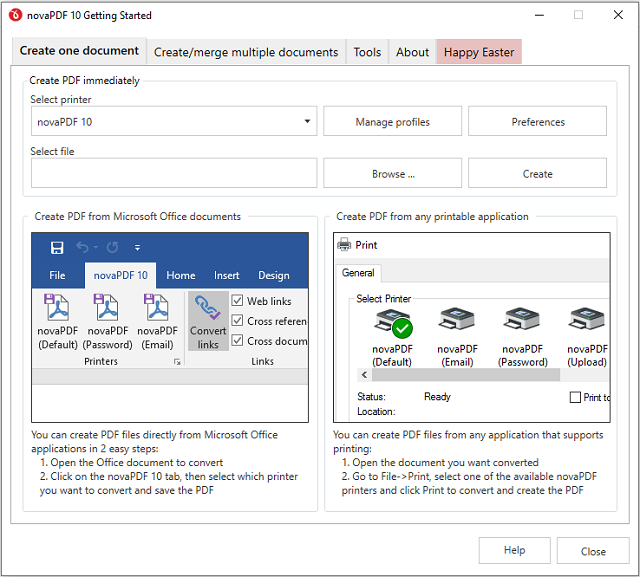The image size is (640, 577).
Task: Open the Tools tab
Action: [367, 52]
